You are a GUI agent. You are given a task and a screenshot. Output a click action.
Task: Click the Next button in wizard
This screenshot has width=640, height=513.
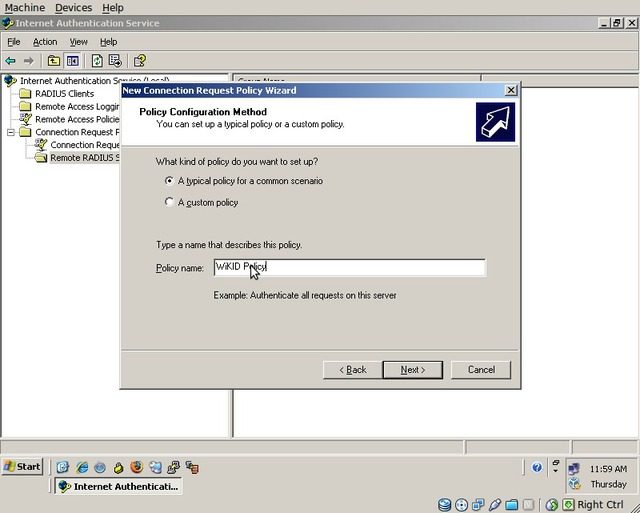tap(412, 370)
